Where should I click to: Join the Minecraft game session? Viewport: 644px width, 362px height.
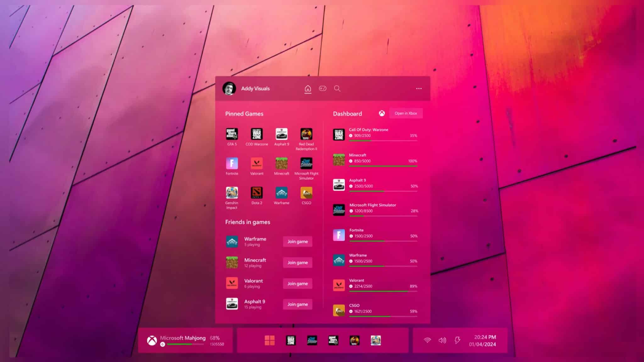297,262
